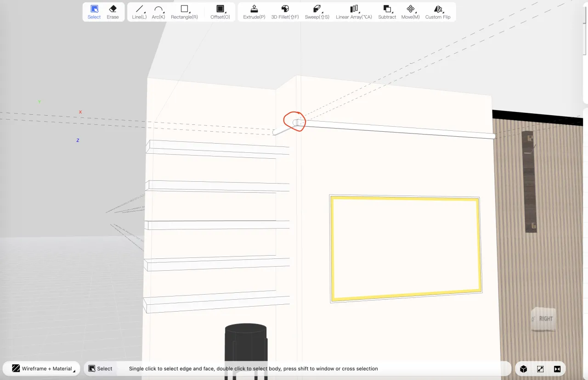Select the Arc tool

[x=158, y=12]
